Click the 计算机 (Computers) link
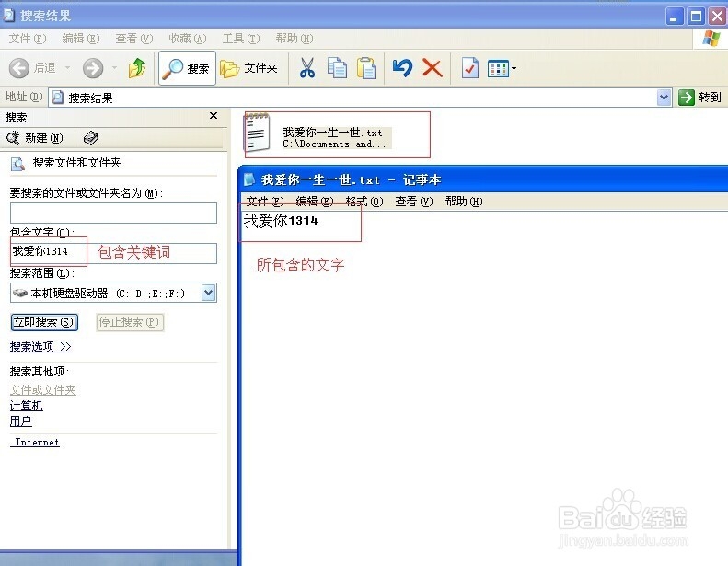The height and width of the screenshot is (566, 728). (x=27, y=406)
